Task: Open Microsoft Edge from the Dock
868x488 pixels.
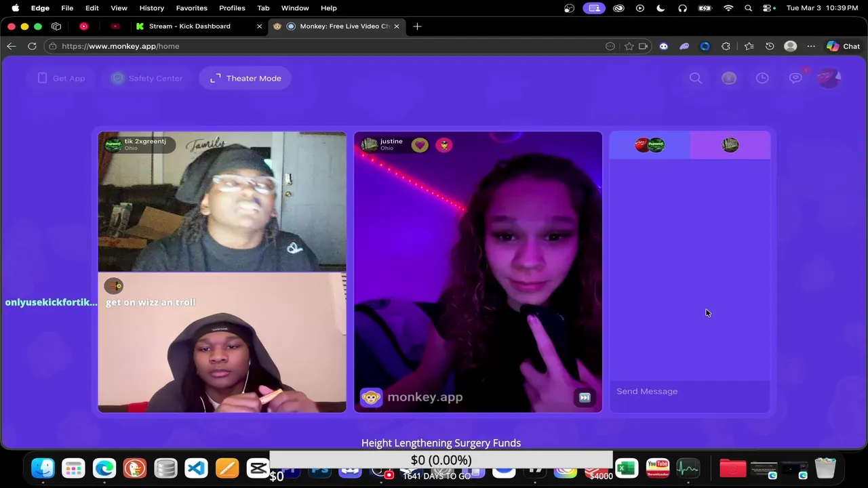Action: tap(104, 468)
